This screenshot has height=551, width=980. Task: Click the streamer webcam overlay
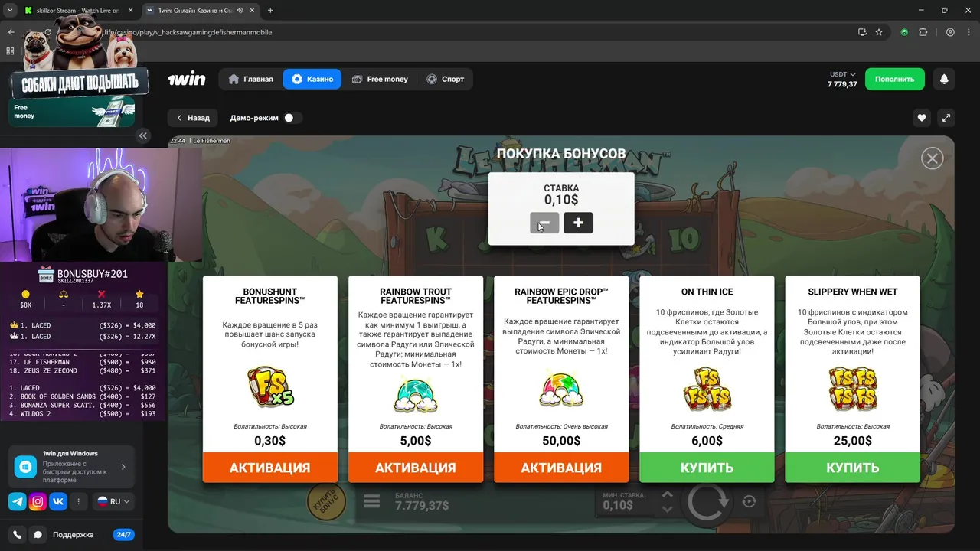pyautogui.click(x=101, y=204)
